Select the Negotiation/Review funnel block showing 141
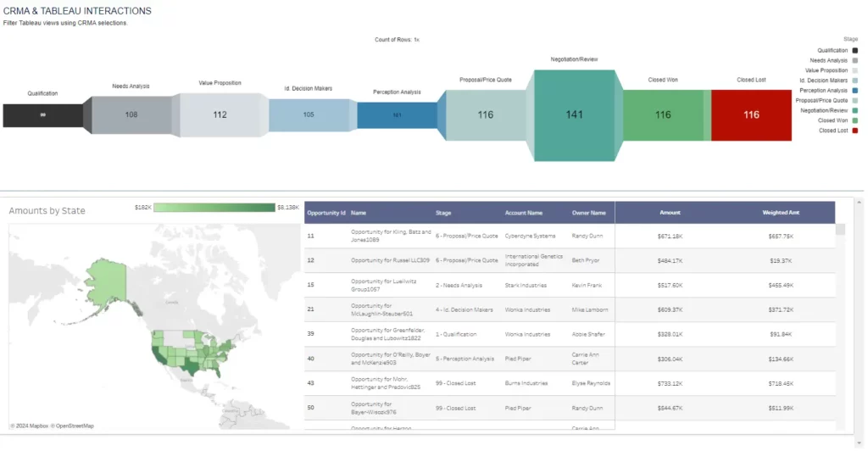 (x=575, y=114)
